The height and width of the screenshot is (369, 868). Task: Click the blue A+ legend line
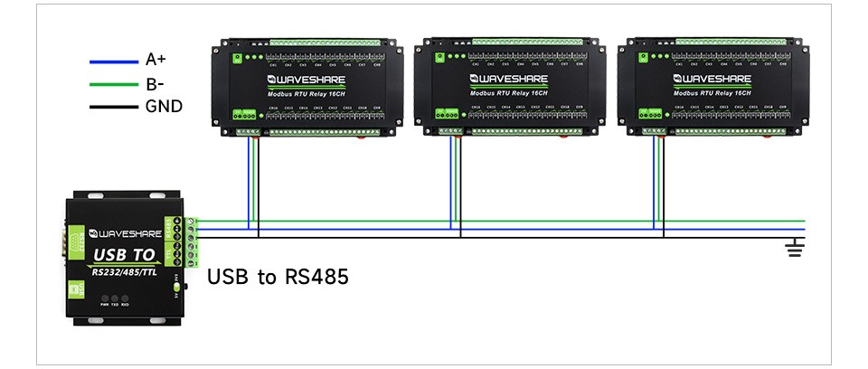pos(114,62)
